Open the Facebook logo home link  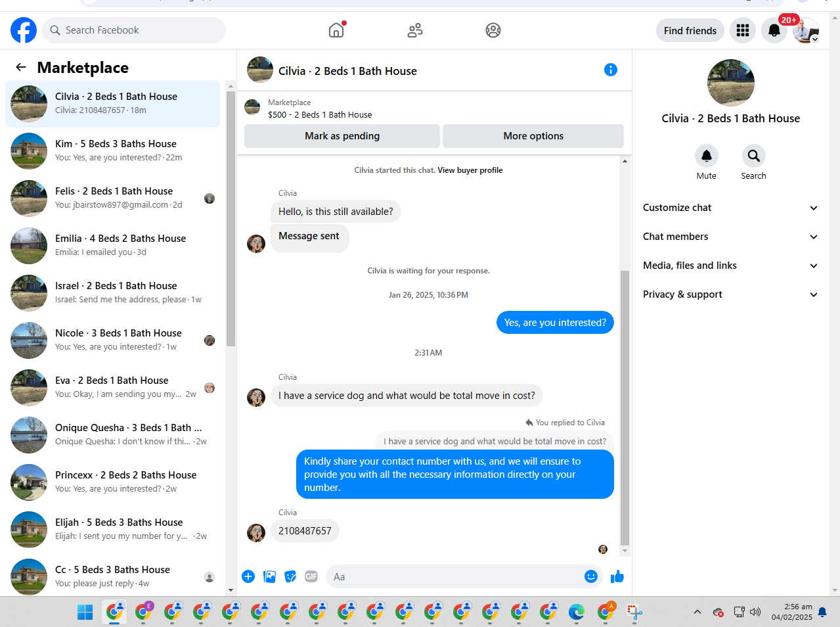pos(24,30)
